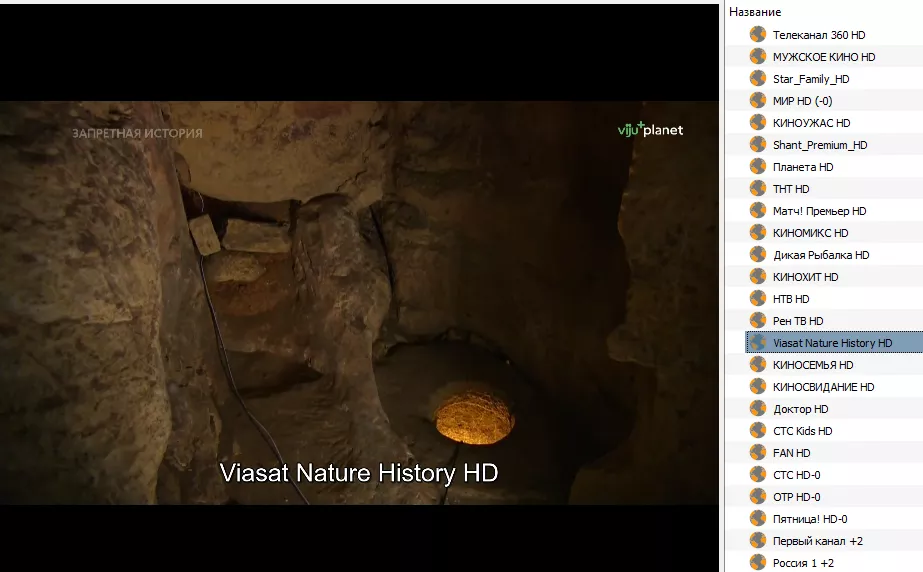Click the icon beside КИНОХИТ HD
This screenshot has height=572, width=923.
[x=758, y=276]
